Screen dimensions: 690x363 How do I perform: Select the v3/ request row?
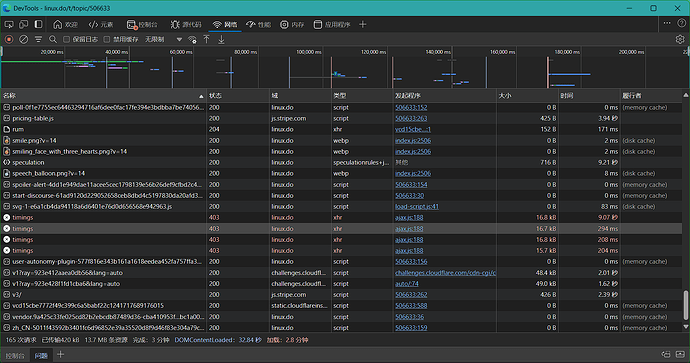[341, 295]
